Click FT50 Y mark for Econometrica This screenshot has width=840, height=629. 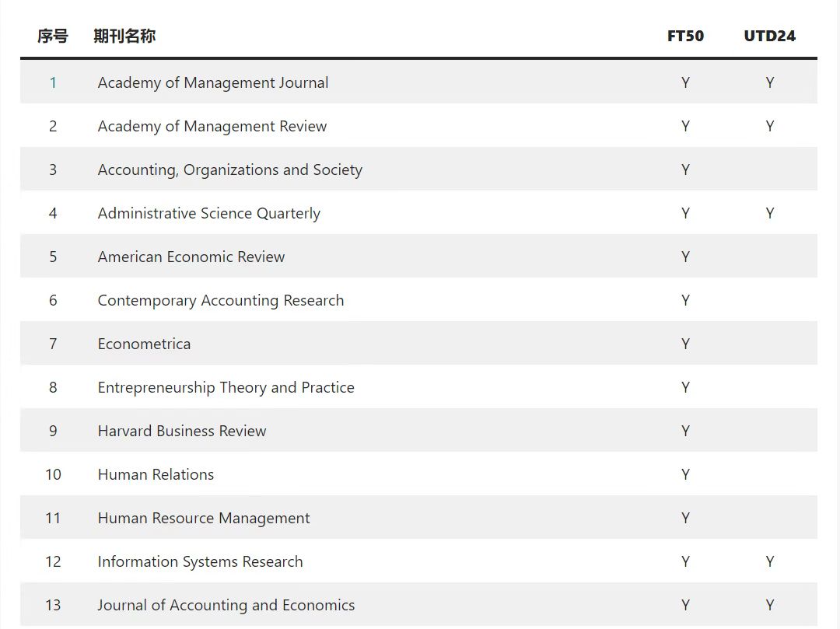[x=685, y=344]
